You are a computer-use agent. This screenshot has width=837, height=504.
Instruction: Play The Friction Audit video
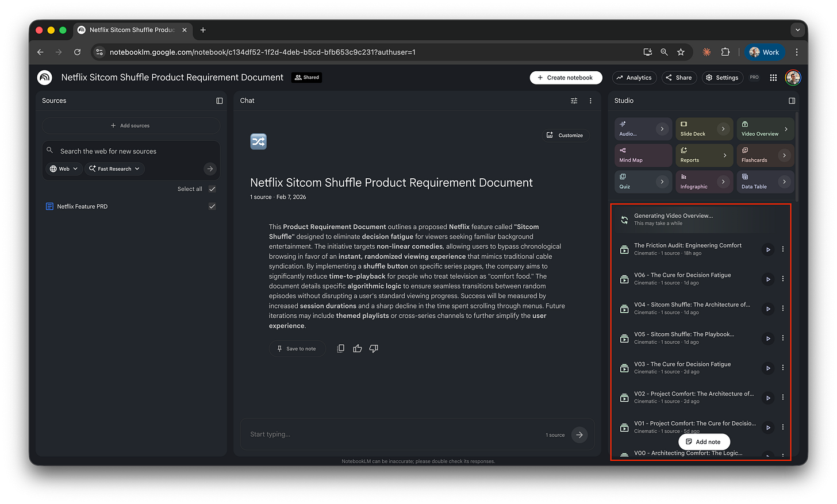pyautogui.click(x=767, y=249)
